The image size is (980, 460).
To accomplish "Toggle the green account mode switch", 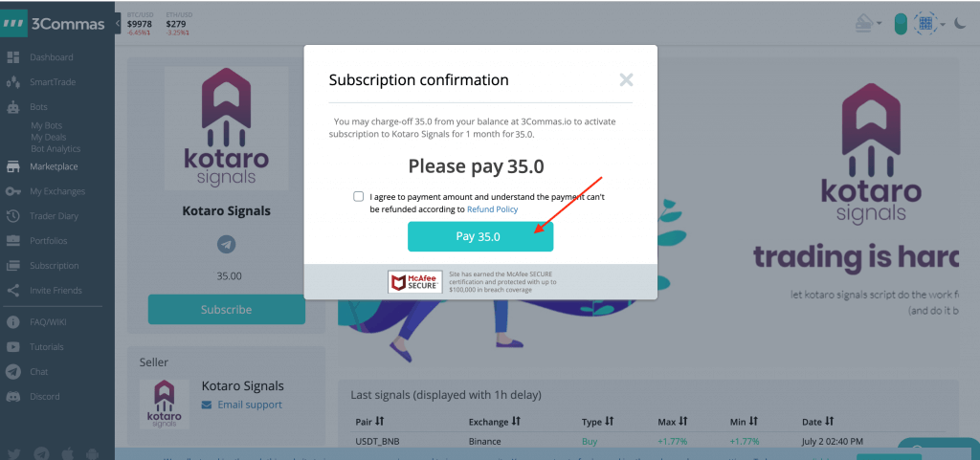I will (900, 24).
